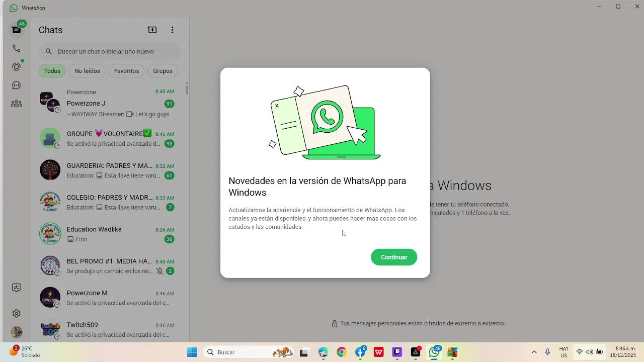Image resolution: width=644 pixels, height=362 pixels.
Task: Open the WPS Office taskbar icon
Action: click(x=379, y=352)
